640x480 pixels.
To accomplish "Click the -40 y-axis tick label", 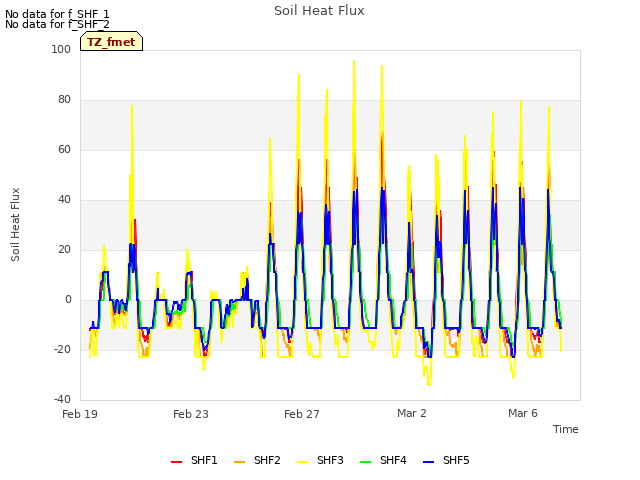I will (x=62, y=399).
